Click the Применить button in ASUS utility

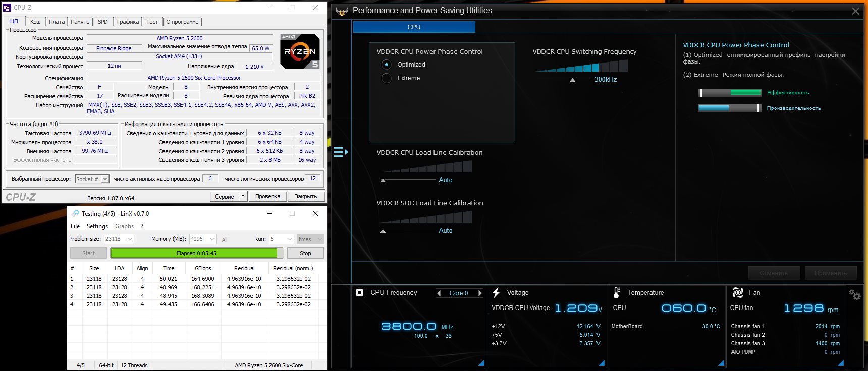(830, 273)
